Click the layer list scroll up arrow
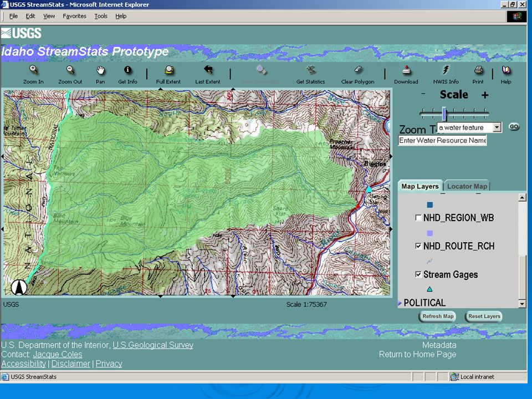 [x=522, y=197]
